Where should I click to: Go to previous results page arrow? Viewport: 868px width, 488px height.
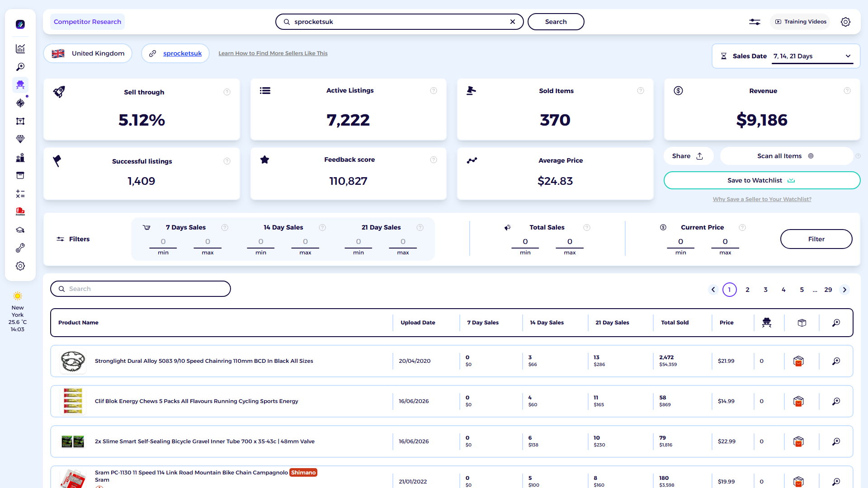pos(713,290)
